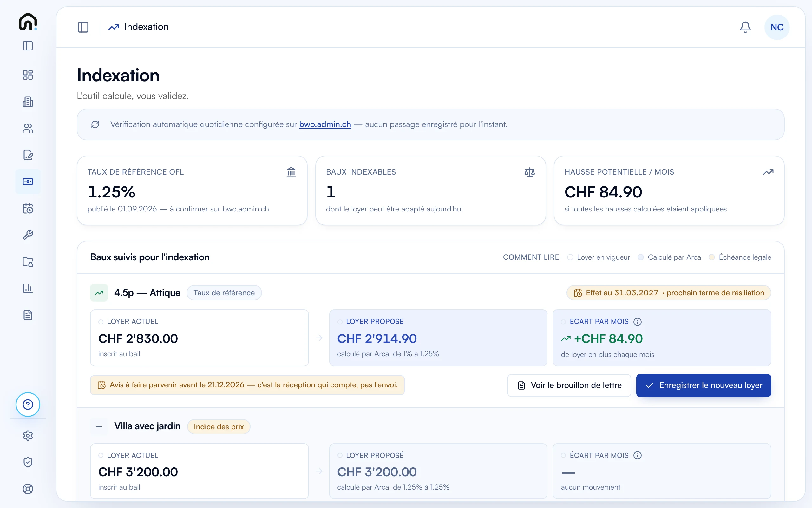This screenshot has width=812, height=508.
Task: Open notifications bell
Action: point(745,27)
